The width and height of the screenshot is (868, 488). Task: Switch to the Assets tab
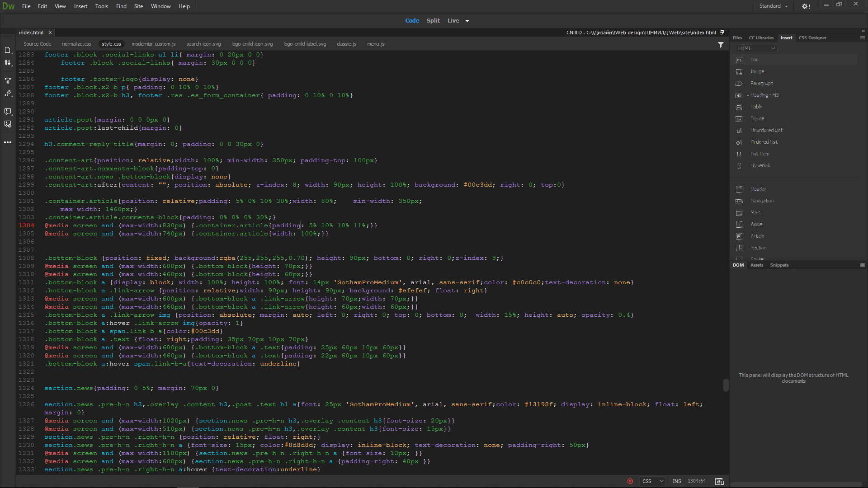point(757,265)
